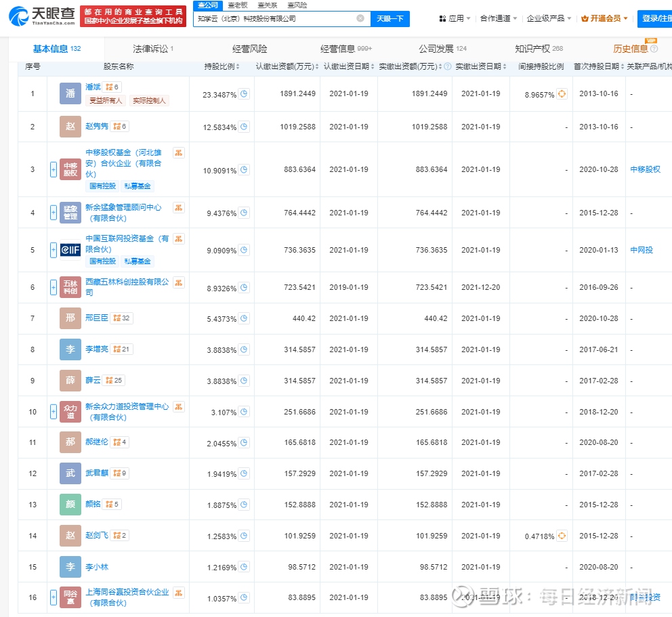Switch to the 法律诉讼 tab
Screen dimensions: 672x617
[x=153, y=49]
